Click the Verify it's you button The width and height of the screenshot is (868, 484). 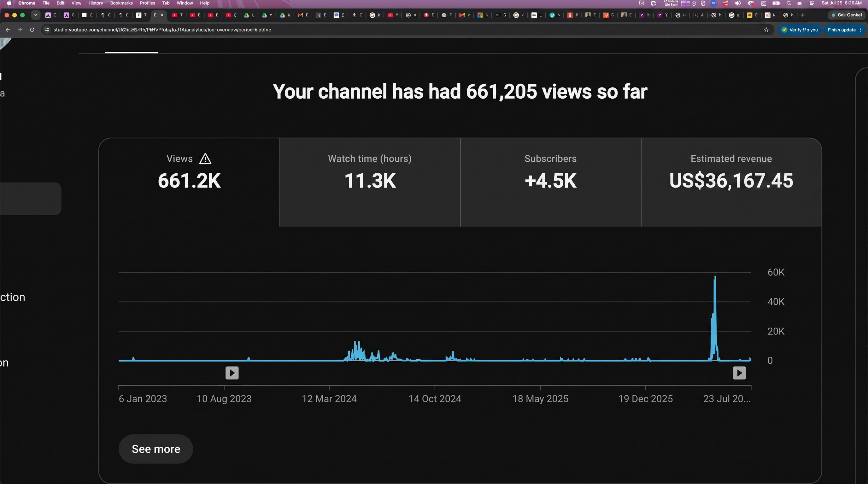[800, 30]
